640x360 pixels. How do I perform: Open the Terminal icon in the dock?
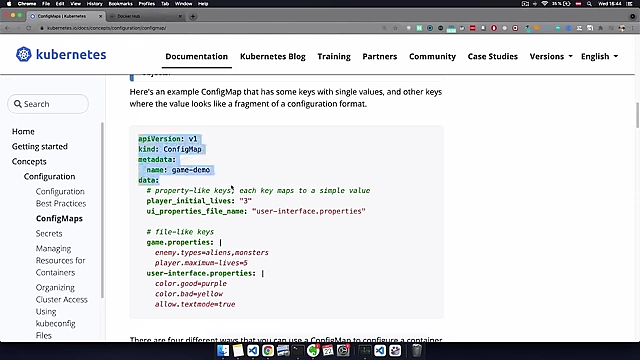tap(298, 351)
